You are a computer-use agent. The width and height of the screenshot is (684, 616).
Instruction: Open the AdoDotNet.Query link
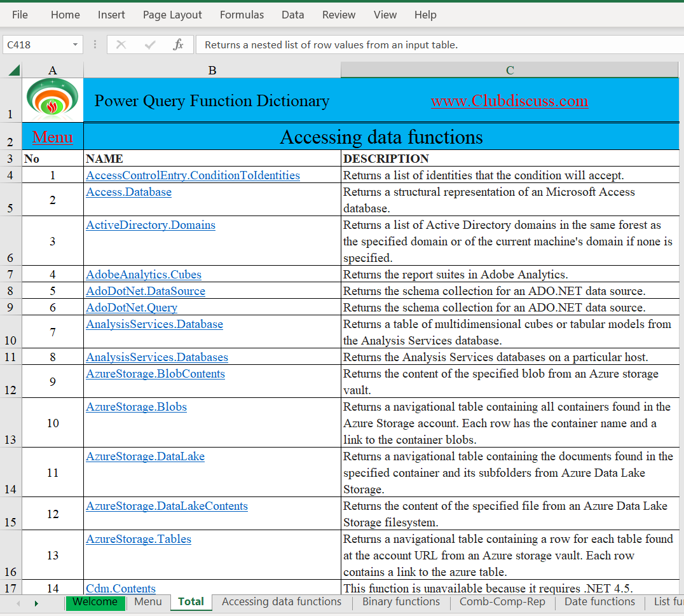pyautogui.click(x=132, y=308)
